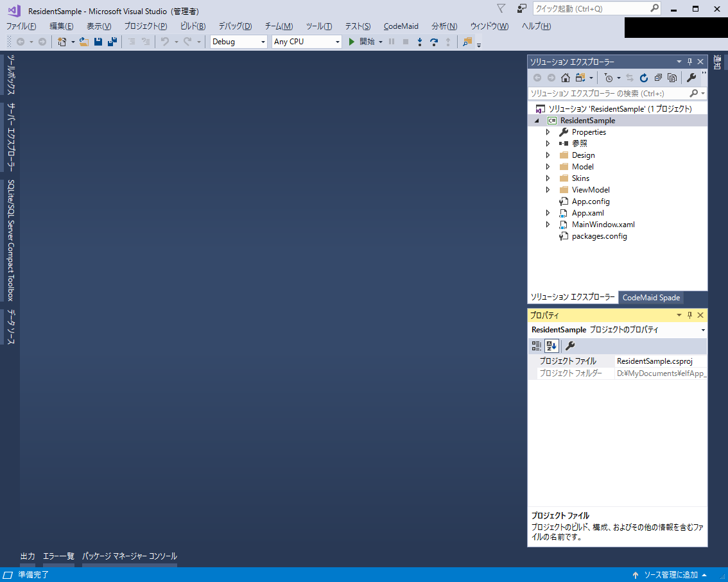Click the Home icon in Solution Explorer
Viewport: 728px width, 582px height.
coord(565,78)
